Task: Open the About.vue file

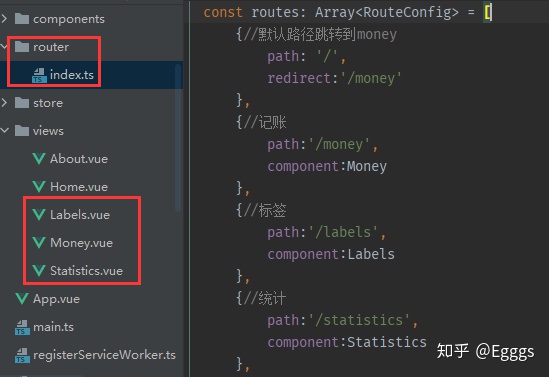Action: [x=79, y=159]
